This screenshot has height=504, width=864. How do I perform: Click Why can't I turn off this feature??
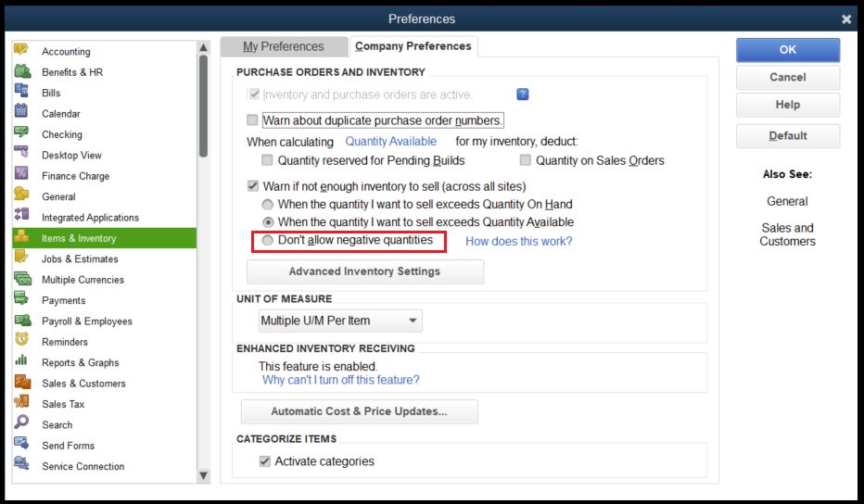tap(340, 380)
